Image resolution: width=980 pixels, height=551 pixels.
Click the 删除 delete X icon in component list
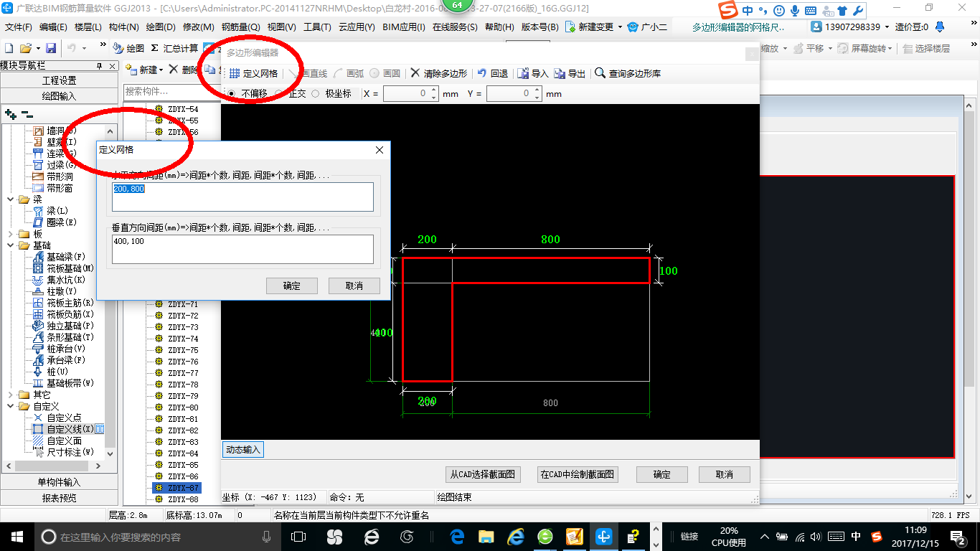(x=174, y=70)
